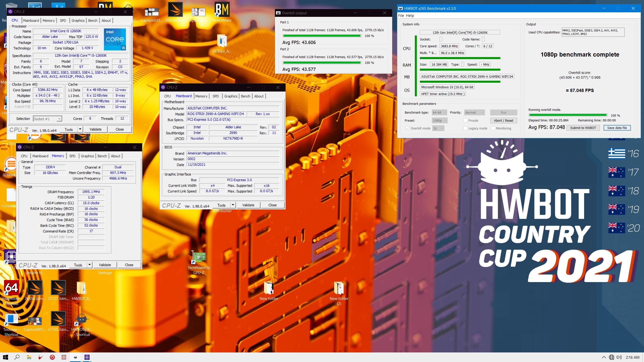Open the New folder desktop icon

[269, 291]
